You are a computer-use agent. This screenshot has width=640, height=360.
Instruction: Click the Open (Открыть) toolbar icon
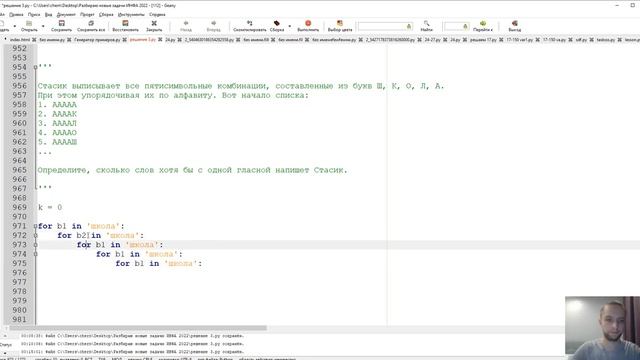pos(29,24)
